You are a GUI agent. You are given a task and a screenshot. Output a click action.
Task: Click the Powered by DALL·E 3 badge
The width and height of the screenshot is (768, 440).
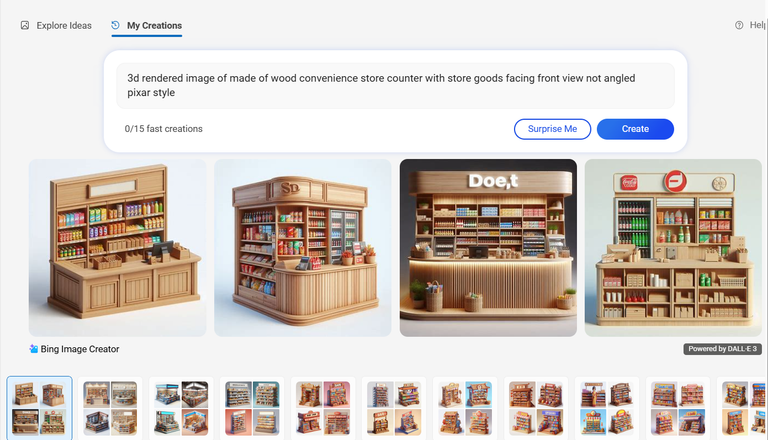point(722,349)
